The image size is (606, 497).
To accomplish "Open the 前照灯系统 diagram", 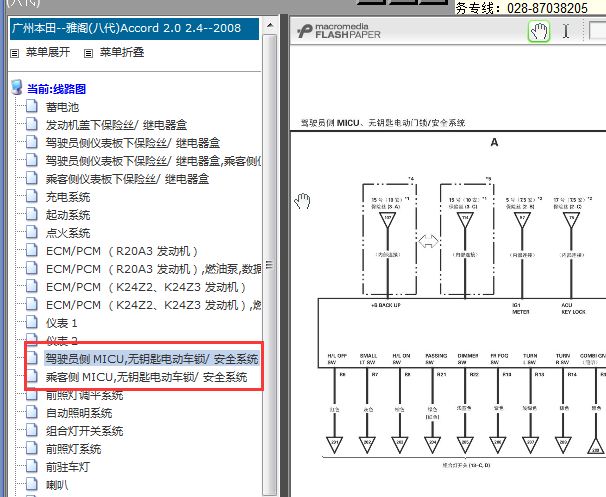I will pyautogui.click(x=73, y=449).
